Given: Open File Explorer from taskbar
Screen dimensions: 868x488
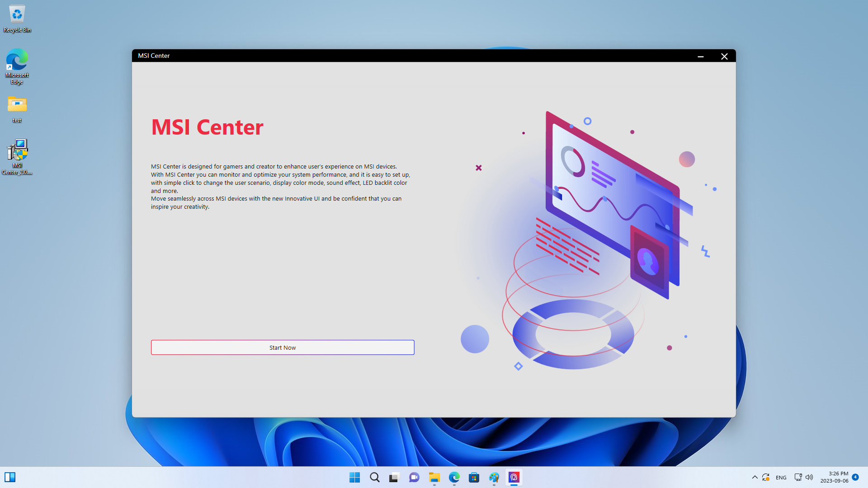Looking at the screenshot, I should click(x=434, y=477).
